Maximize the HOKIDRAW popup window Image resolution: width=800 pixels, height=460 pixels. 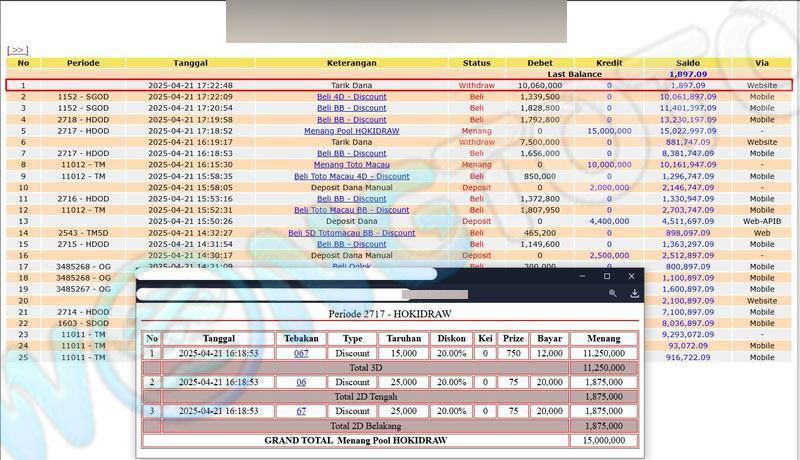point(606,276)
